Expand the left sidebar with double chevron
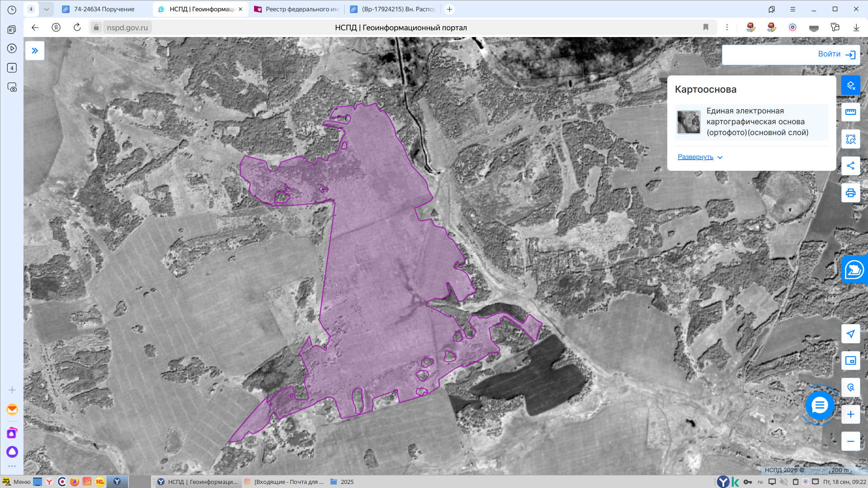The width and height of the screenshot is (868, 488). [35, 51]
